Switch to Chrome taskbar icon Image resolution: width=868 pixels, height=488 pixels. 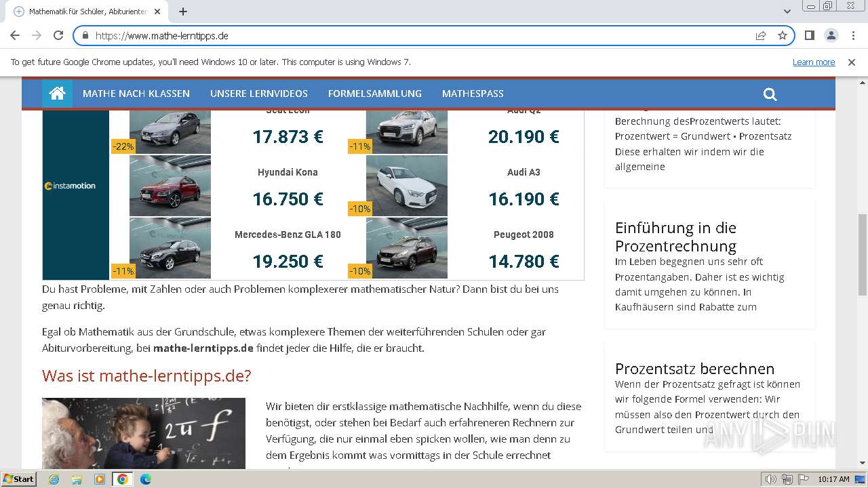pos(123,479)
